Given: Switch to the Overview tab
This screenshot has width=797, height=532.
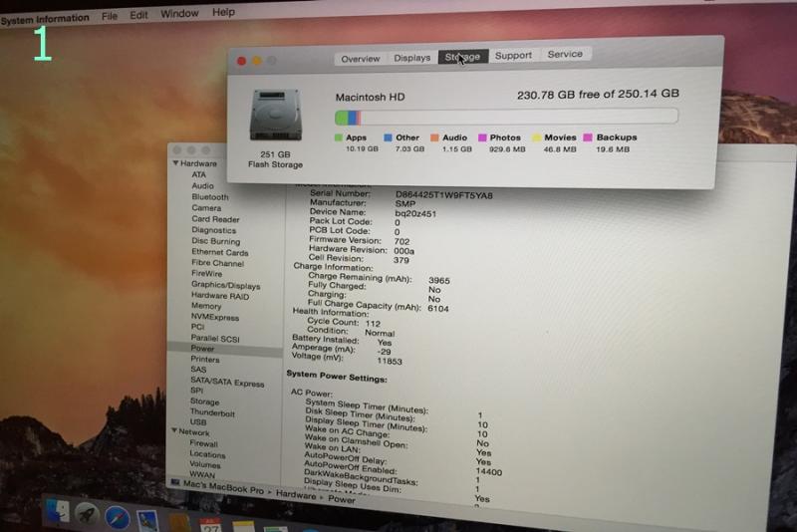Looking at the screenshot, I should pyautogui.click(x=361, y=59).
